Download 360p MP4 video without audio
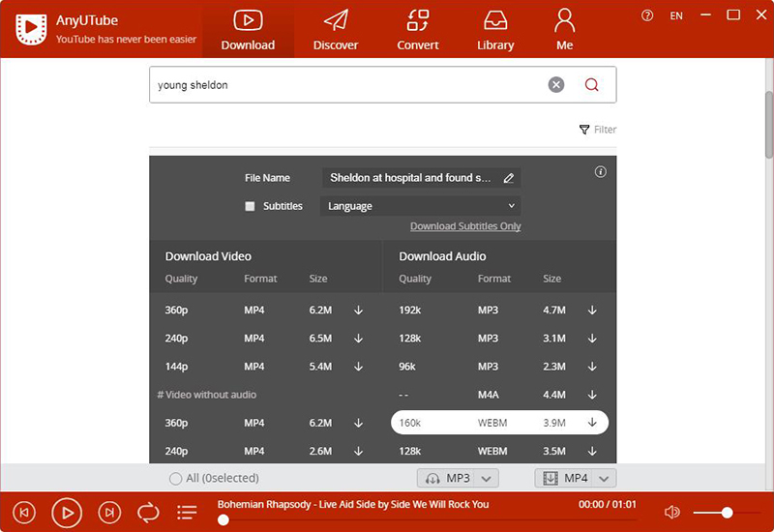Viewport: 774px width, 532px height. coord(358,423)
